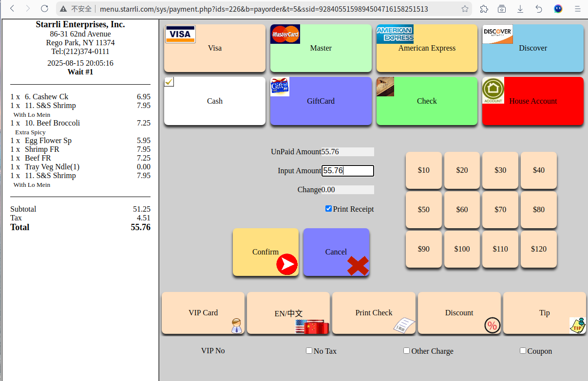Switch language with EN/中文 button

click(x=288, y=313)
